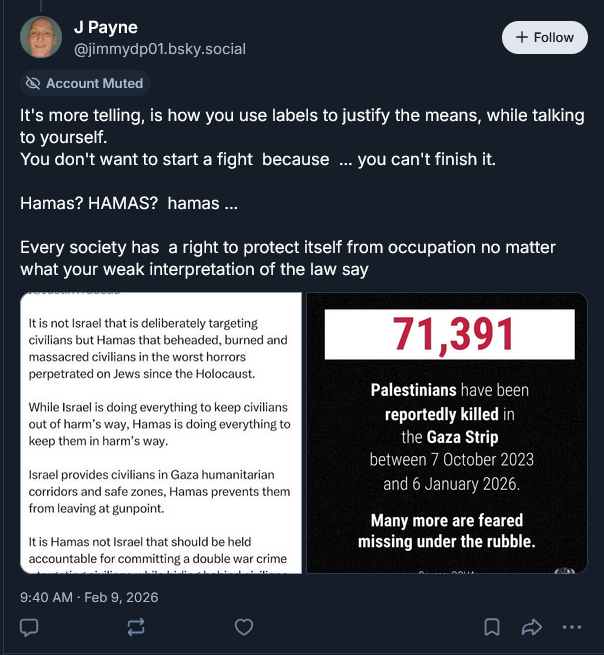This screenshot has width=604, height=655.
Task: Open the 71,391 Gaza infographic image
Action: coord(446,432)
